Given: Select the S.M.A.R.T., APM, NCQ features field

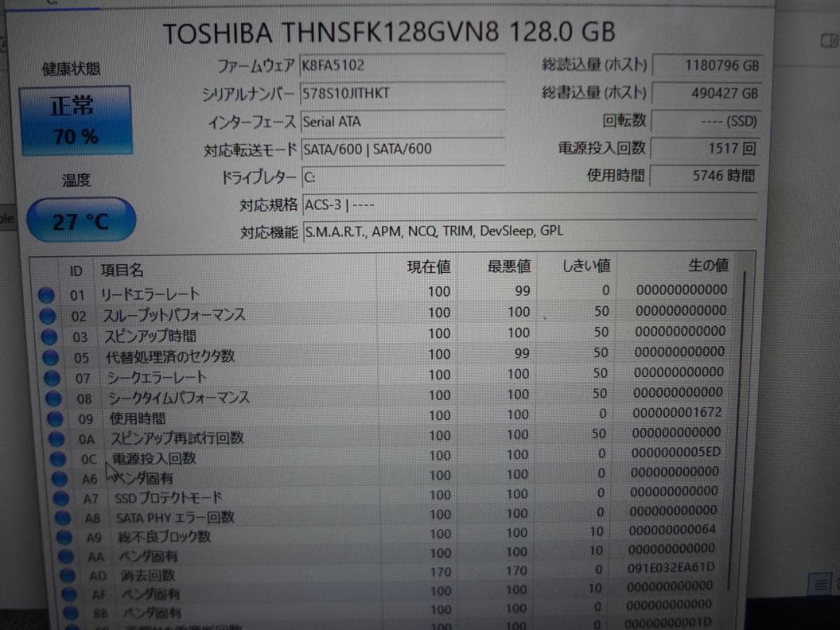Looking at the screenshot, I should [530, 232].
